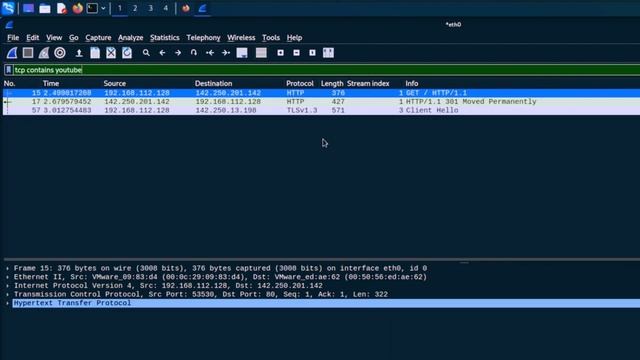Switch to workspace 4
This screenshot has width=640, height=360.
(x=166, y=8)
